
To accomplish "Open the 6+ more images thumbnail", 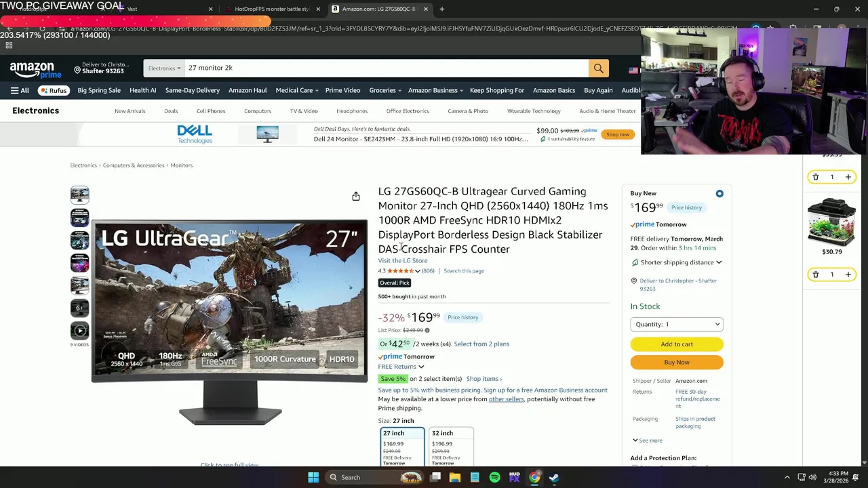I will (79, 308).
